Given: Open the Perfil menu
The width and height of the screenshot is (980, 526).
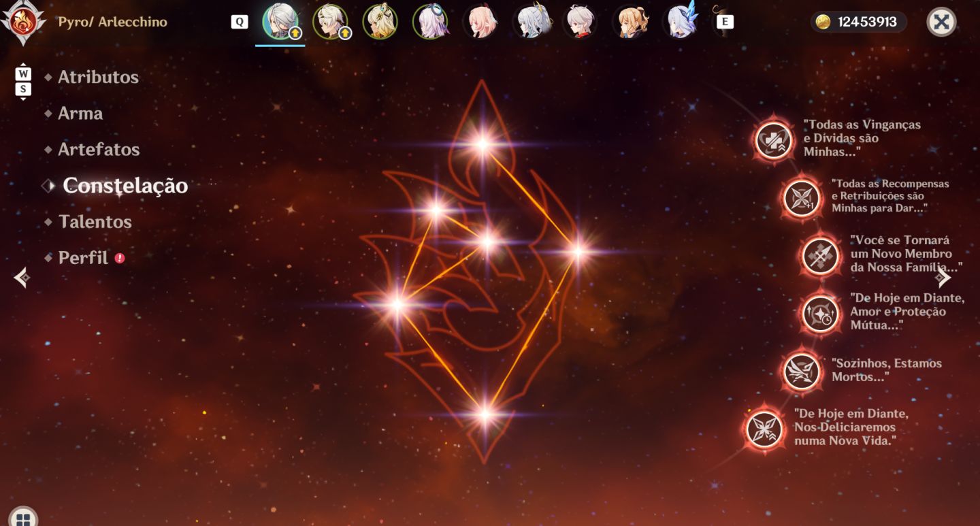Looking at the screenshot, I should click(x=83, y=257).
